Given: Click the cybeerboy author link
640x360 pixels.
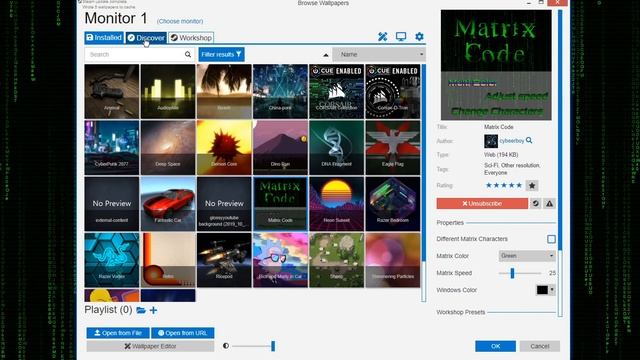Looking at the screenshot, I should click(x=512, y=141).
